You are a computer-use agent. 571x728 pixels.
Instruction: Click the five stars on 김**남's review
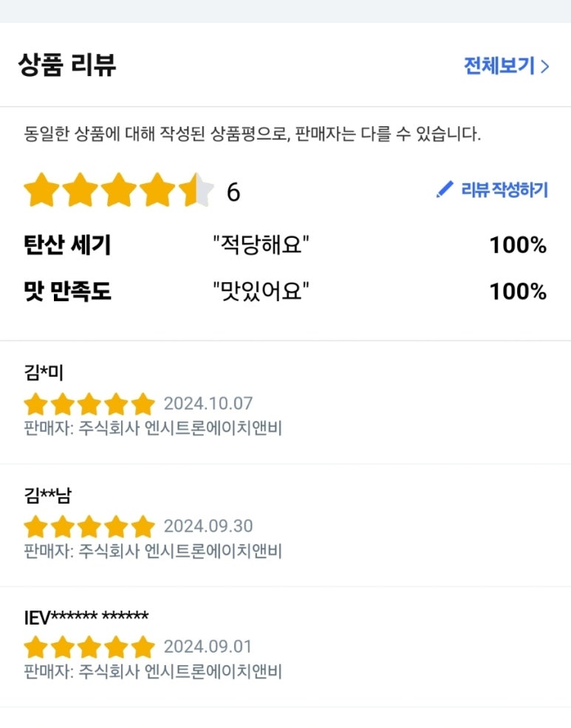coord(89,526)
